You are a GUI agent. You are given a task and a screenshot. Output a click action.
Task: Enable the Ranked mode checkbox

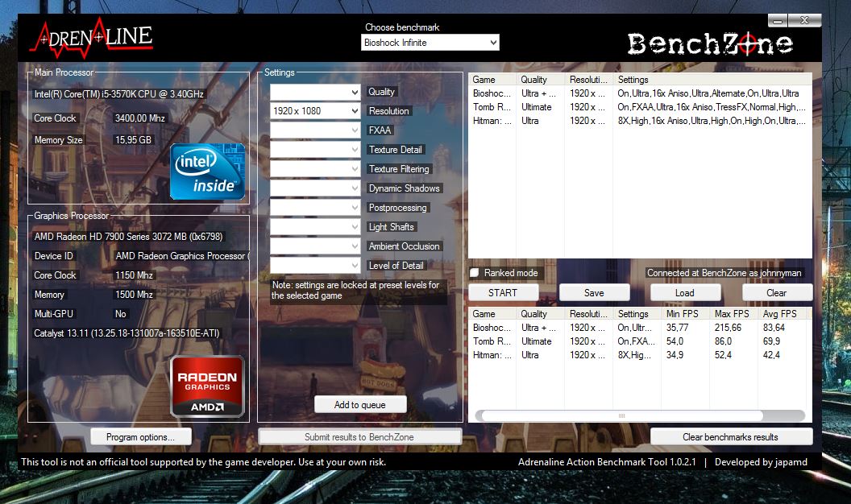475,273
